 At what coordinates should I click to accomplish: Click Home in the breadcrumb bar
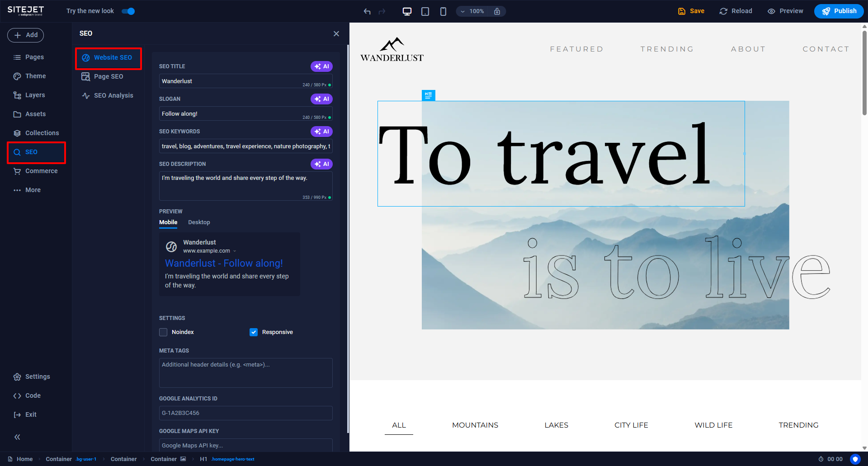point(20,459)
